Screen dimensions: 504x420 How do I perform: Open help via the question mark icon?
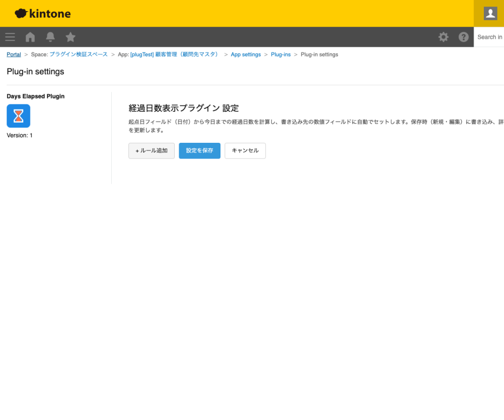tap(463, 37)
